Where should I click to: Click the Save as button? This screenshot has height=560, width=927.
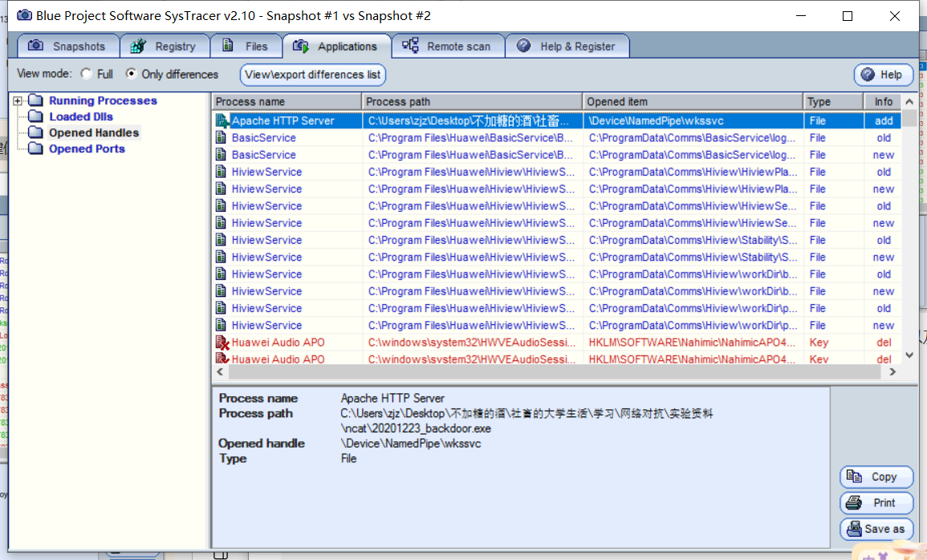click(x=876, y=529)
